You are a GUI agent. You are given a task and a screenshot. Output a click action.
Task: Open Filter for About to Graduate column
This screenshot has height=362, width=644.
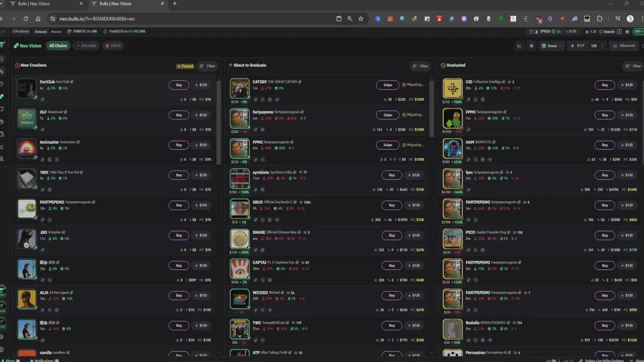[x=421, y=66]
